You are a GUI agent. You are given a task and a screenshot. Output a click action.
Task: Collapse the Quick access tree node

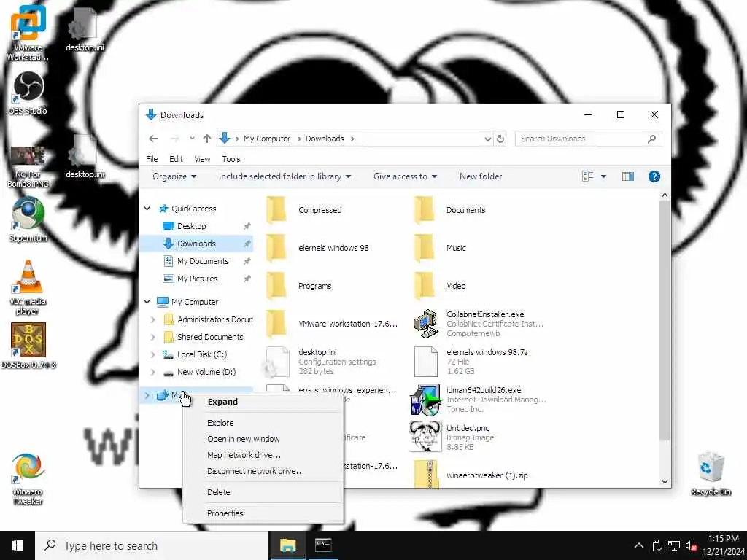(x=147, y=209)
